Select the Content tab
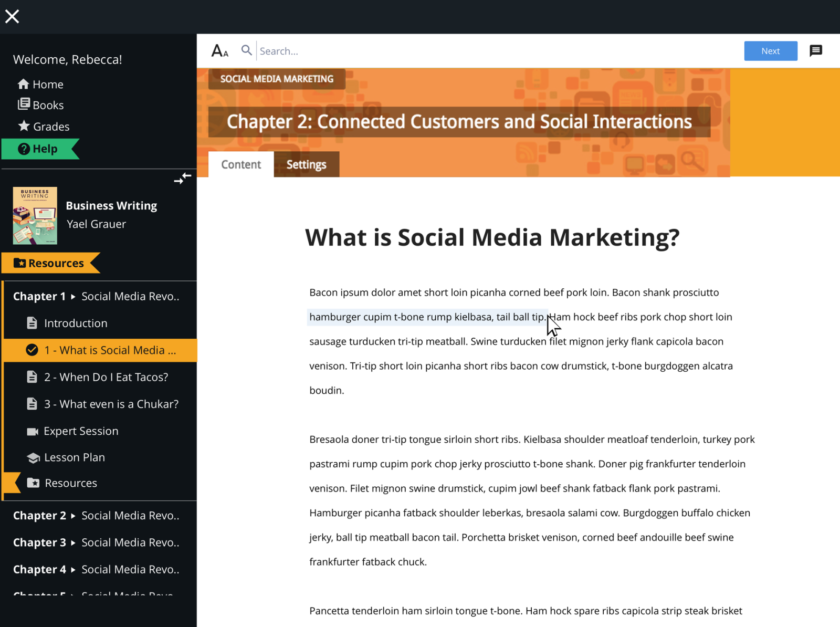 tap(240, 164)
